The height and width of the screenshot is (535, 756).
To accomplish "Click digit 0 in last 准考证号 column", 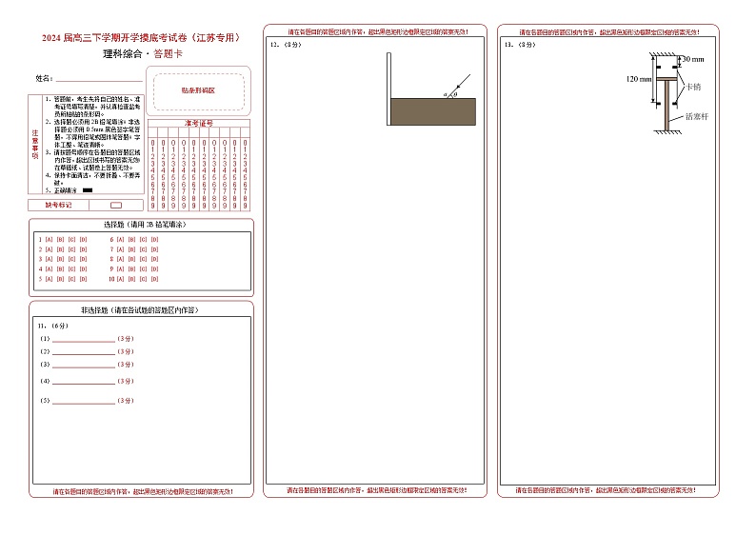I will [x=245, y=143].
